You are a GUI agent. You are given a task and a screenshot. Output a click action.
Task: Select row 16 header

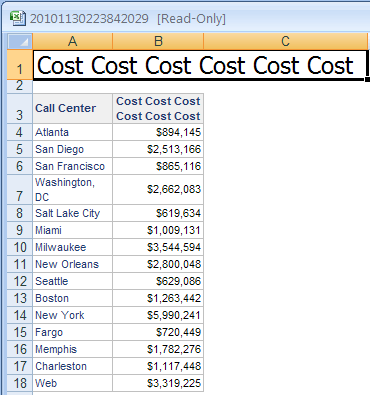click(20, 349)
